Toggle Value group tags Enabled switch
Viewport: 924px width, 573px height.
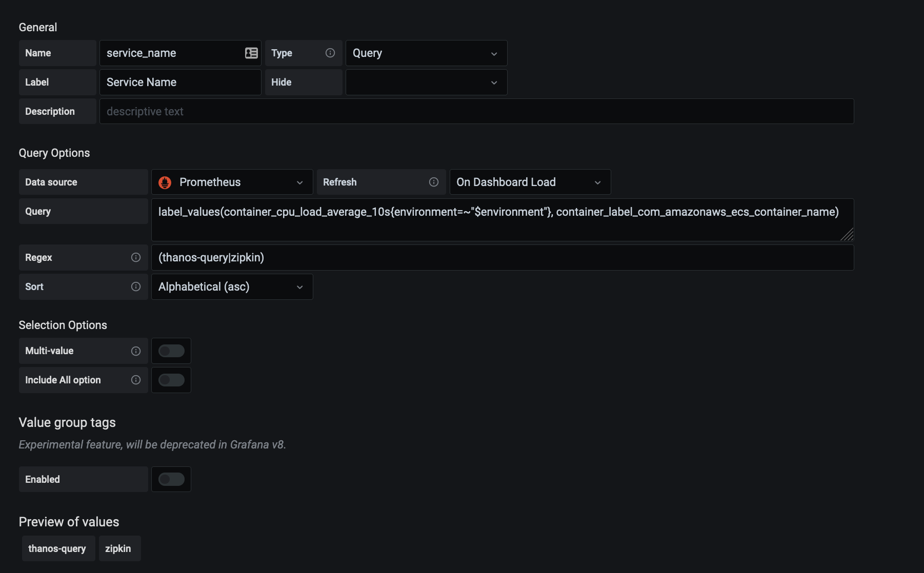[x=171, y=479]
